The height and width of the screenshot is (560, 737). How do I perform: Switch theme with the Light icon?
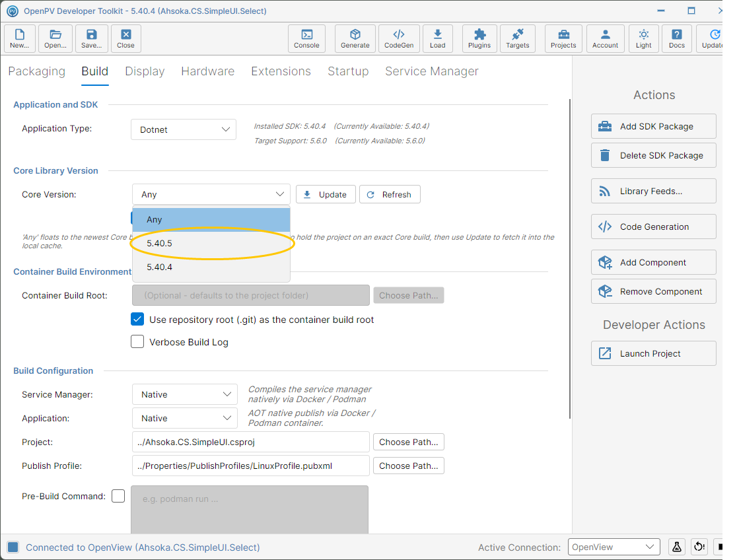[643, 38]
